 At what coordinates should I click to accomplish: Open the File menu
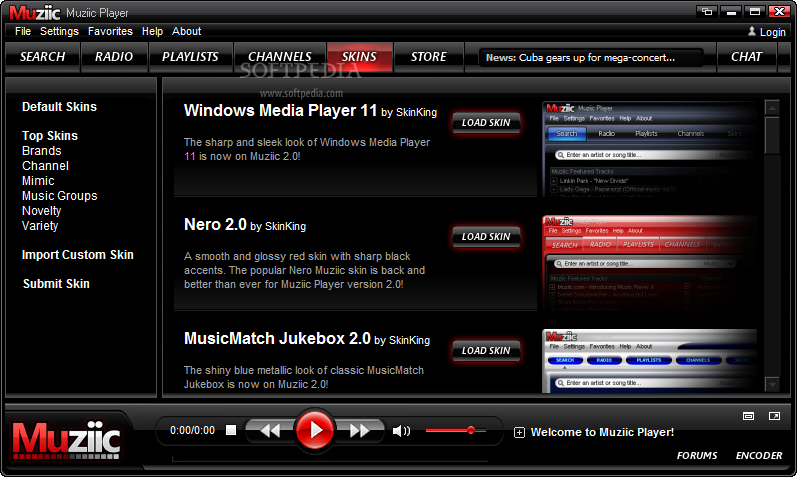23,32
